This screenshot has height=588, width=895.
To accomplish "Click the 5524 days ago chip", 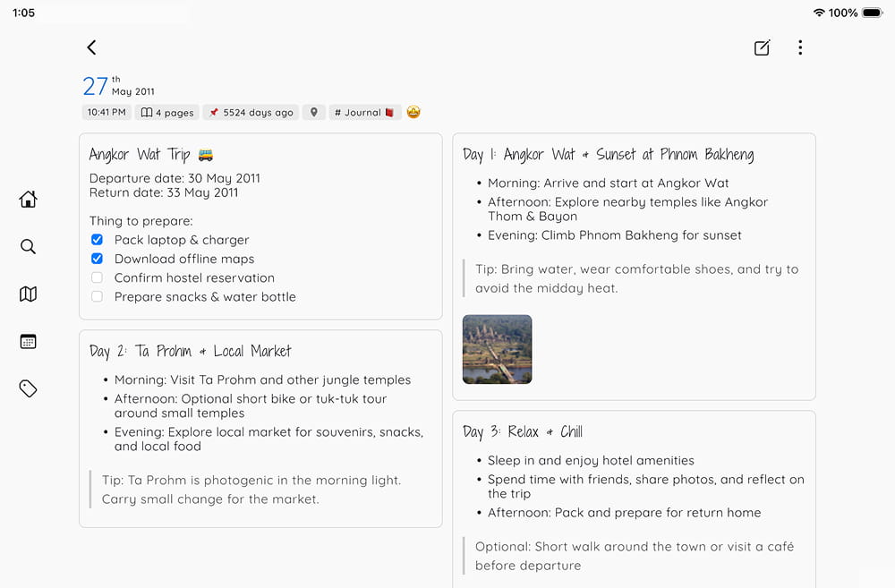I will tap(251, 113).
